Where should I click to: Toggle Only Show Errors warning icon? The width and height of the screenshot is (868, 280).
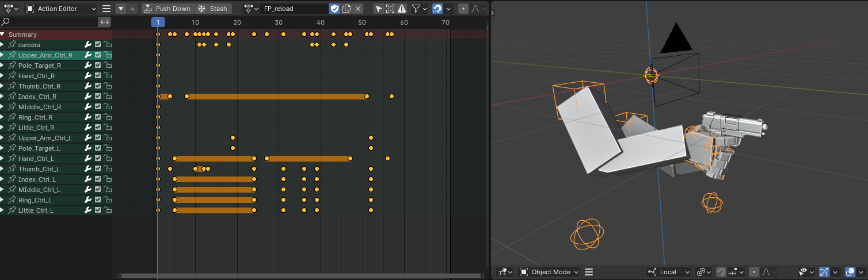click(402, 9)
